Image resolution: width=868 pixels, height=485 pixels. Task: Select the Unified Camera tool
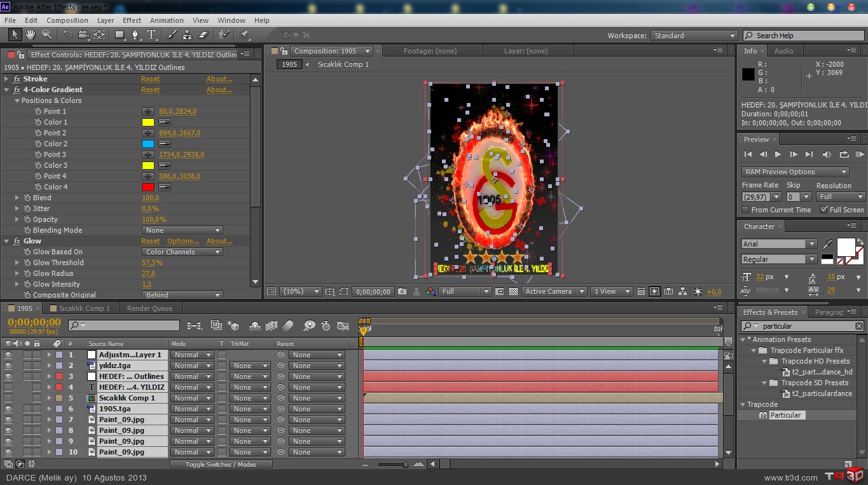tap(83, 34)
